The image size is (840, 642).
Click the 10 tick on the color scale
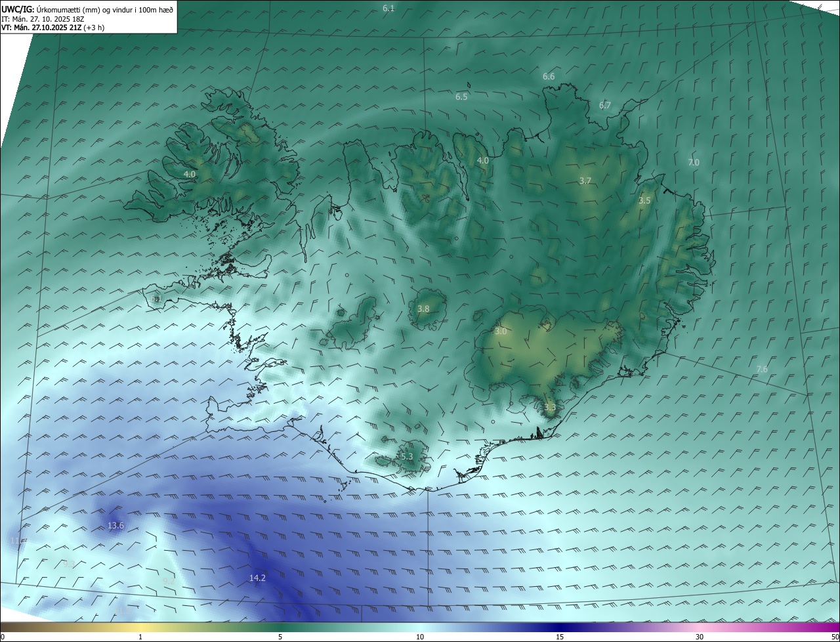[420, 637]
